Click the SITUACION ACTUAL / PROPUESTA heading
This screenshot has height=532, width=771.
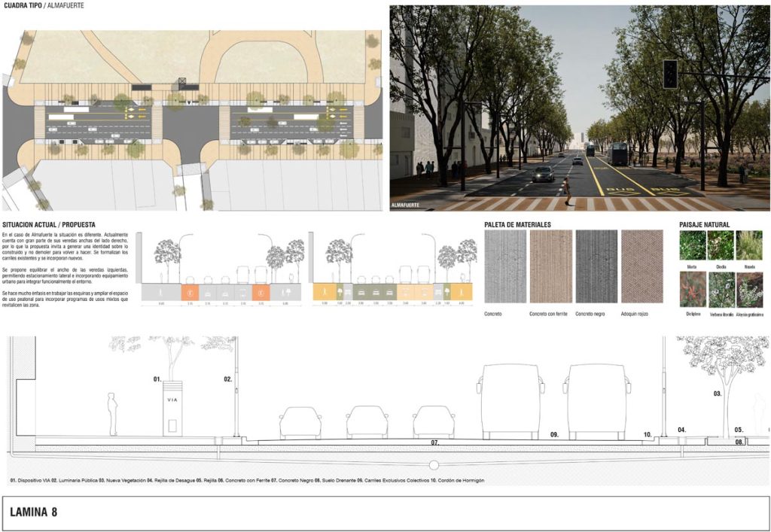coord(49,224)
